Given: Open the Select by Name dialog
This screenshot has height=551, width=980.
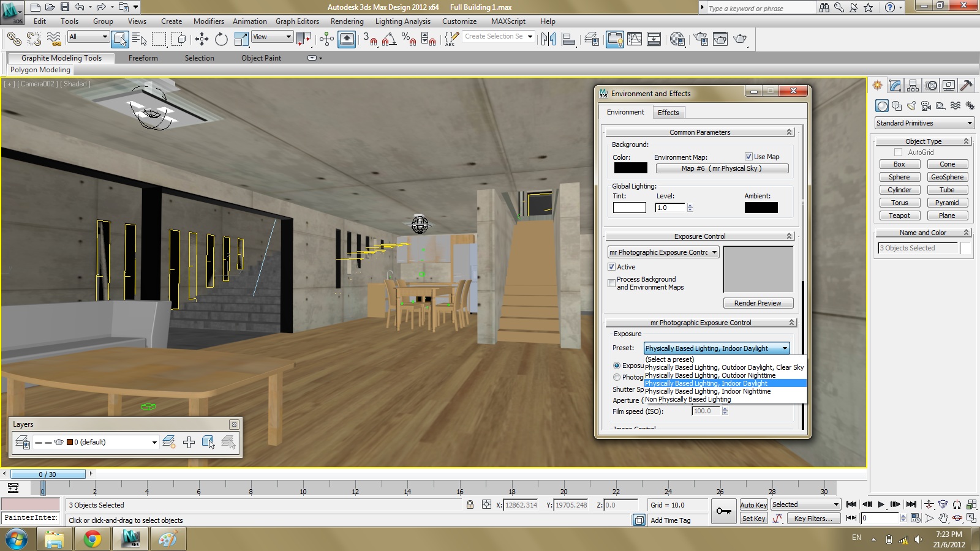Looking at the screenshot, I should point(140,39).
